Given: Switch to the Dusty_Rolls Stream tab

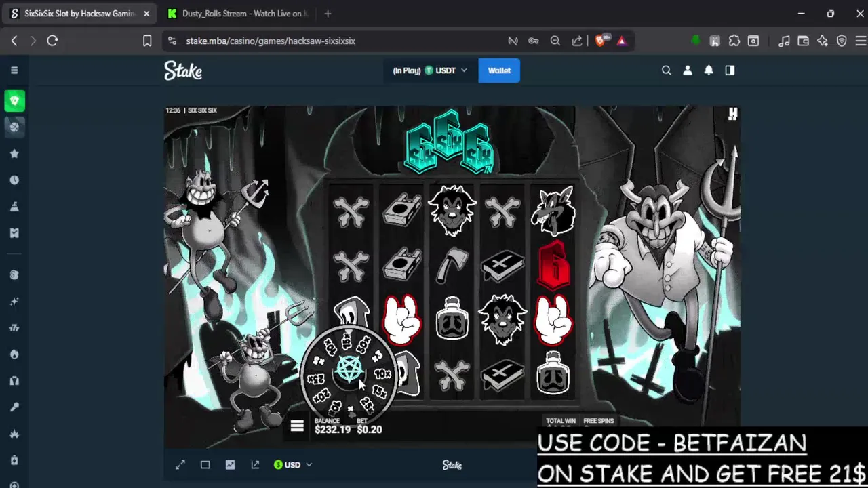Looking at the screenshot, I should 239,14.
